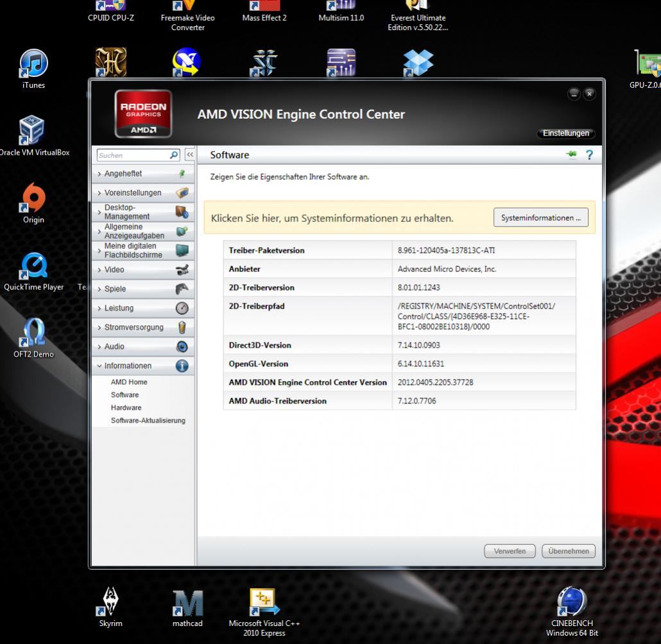661x644 pixels.
Task: Open the Dropbox desktop icon
Action: coord(418,64)
